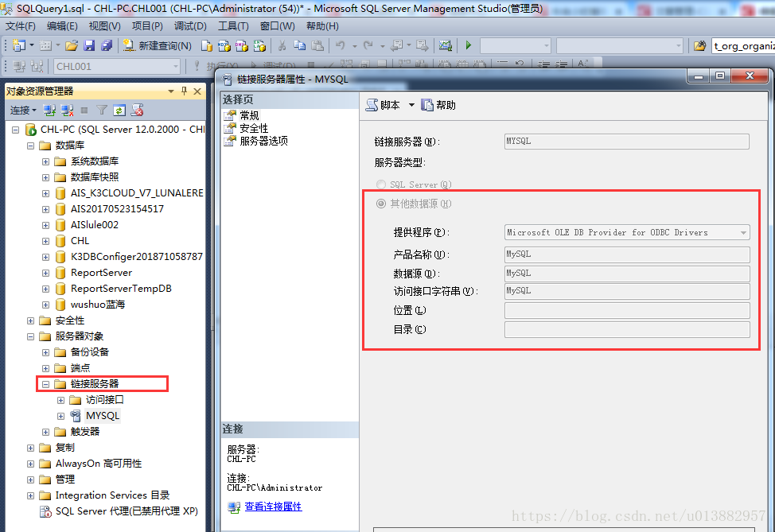Click the Paste icon in the toolbar
The width and height of the screenshot is (775, 532).
[x=317, y=46]
